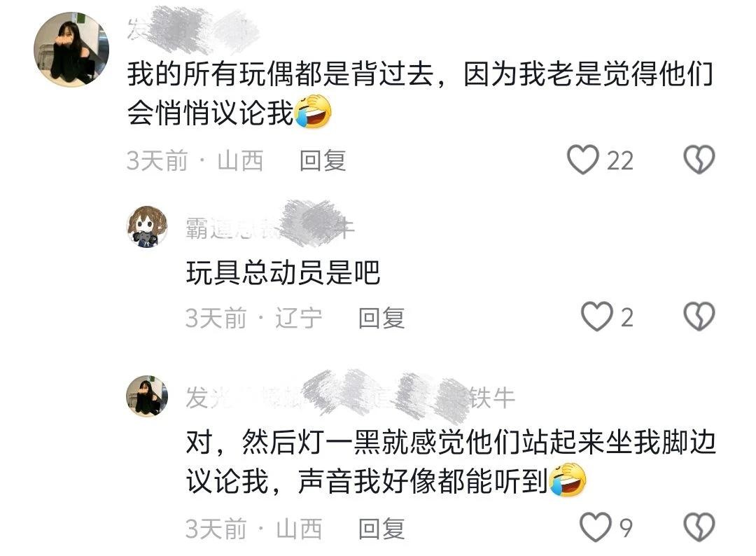The width and height of the screenshot is (756, 556).
Task: Open the username starting with 霸道
Action: pos(270,227)
